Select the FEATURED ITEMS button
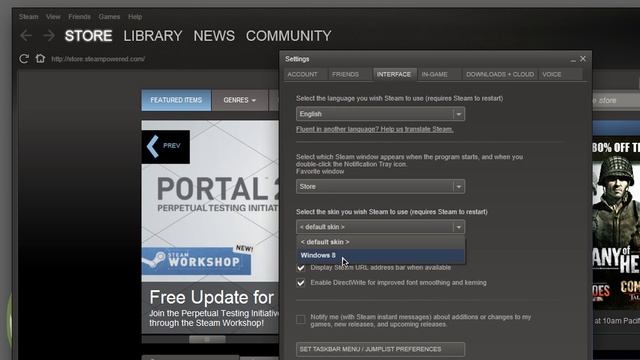Viewport: 640px width, 360px height. [x=176, y=100]
